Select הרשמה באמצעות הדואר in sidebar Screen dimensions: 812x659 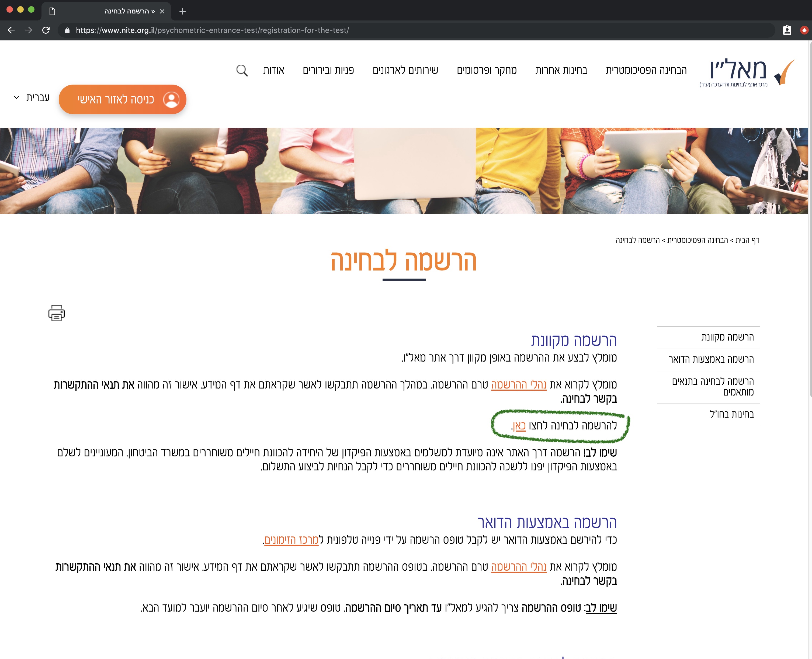click(711, 359)
